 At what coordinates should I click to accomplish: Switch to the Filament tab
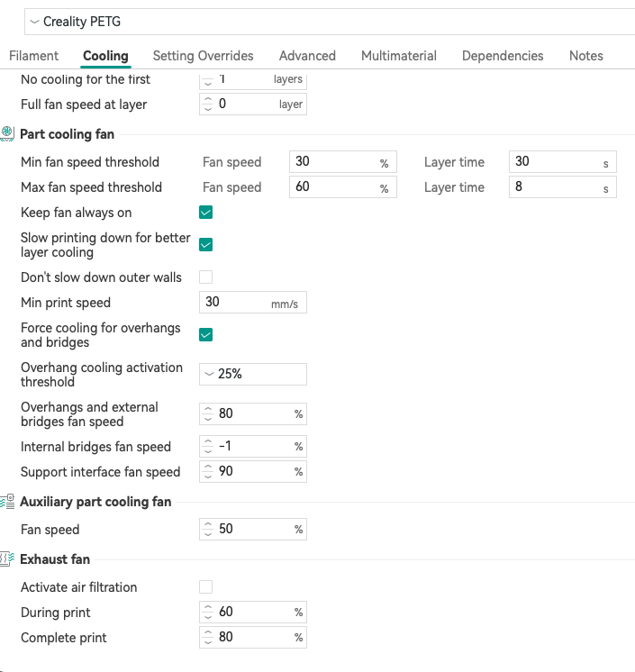pyautogui.click(x=34, y=56)
